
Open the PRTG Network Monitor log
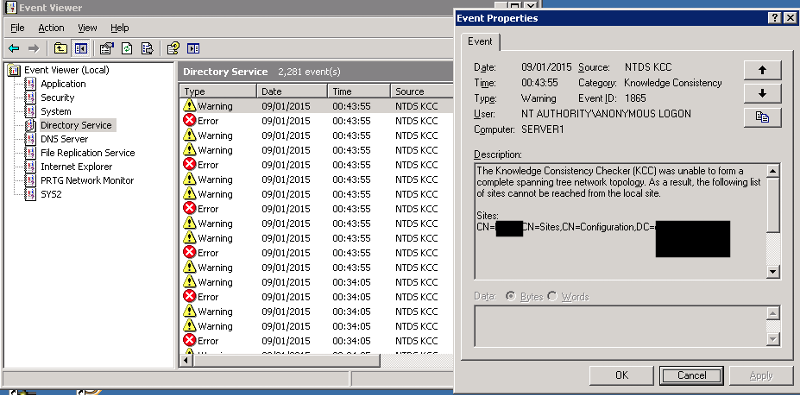[x=87, y=180]
